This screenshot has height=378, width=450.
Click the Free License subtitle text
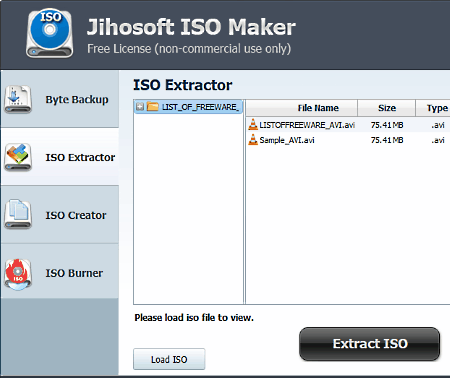point(189,49)
